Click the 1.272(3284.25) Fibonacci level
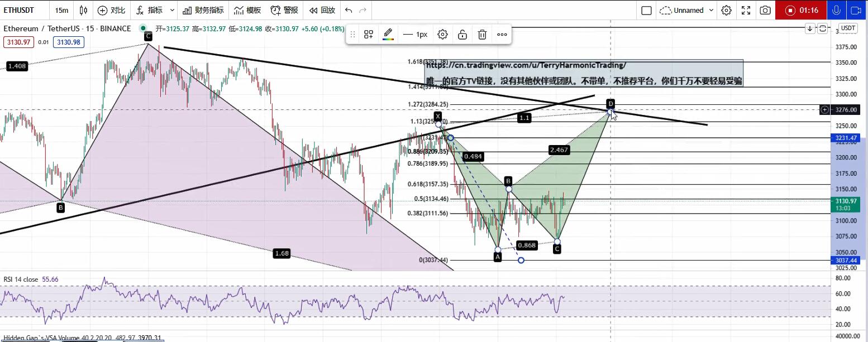This screenshot has height=342, width=868. [x=427, y=104]
